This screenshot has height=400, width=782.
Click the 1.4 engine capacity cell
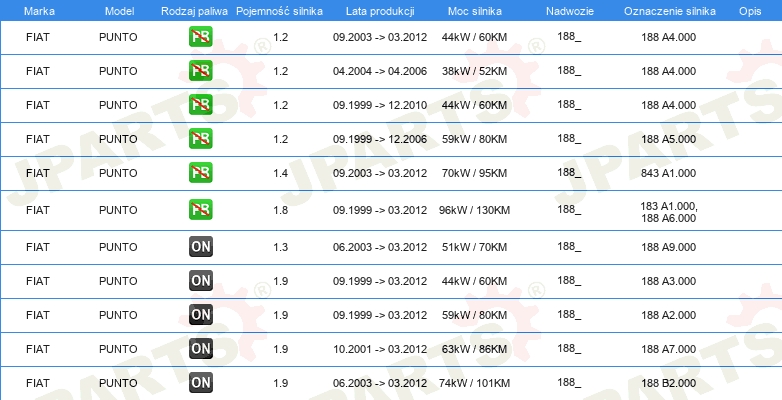coord(281,173)
